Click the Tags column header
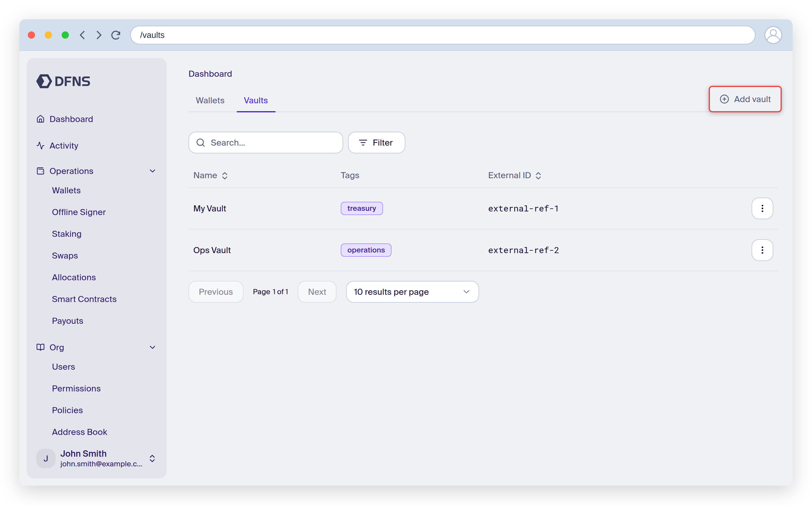The image size is (812, 505). [x=350, y=175]
